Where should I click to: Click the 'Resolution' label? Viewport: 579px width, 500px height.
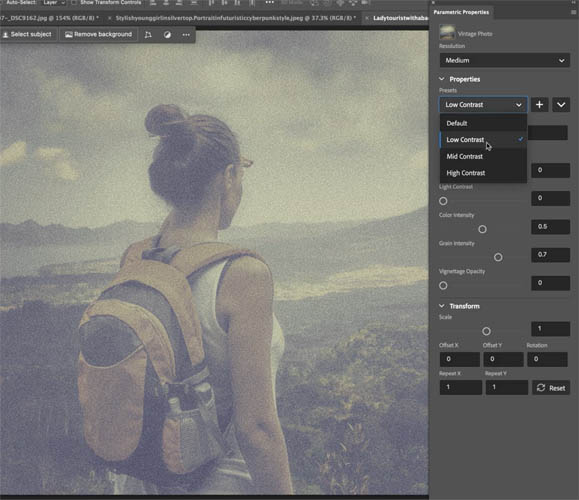pyautogui.click(x=452, y=46)
